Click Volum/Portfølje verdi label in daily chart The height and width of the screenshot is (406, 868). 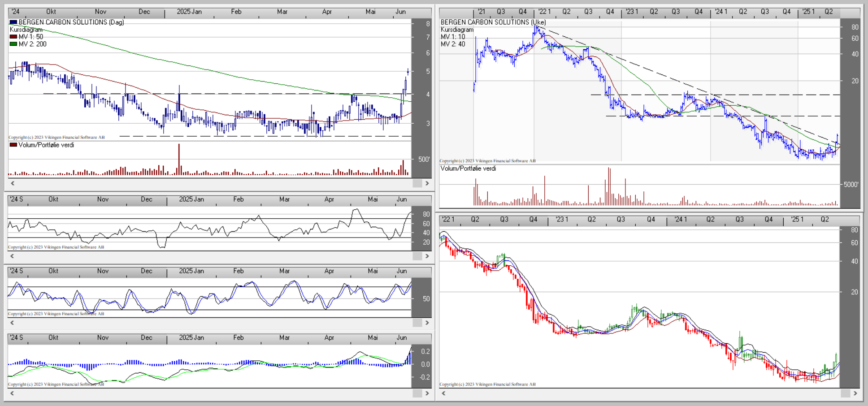[46, 145]
